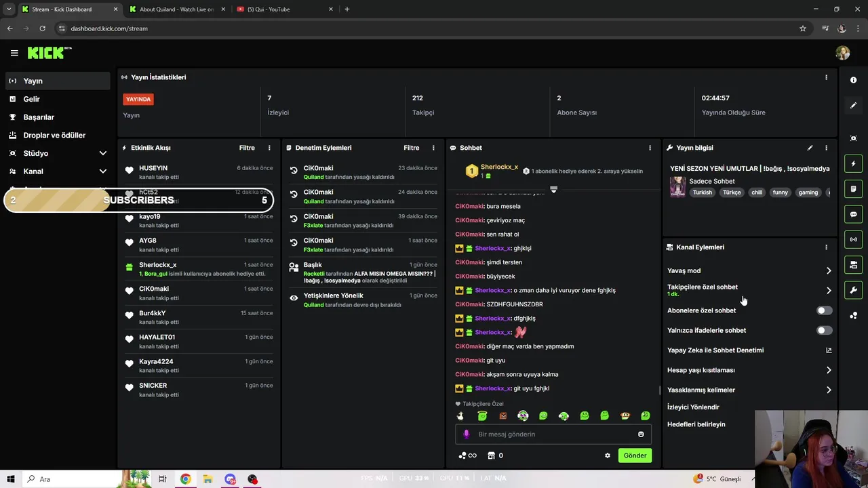Image resolution: width=868 pixels, height=488 pixels.
Task: Toggle the chat bubble panel icon
Action: coord(853,214)
